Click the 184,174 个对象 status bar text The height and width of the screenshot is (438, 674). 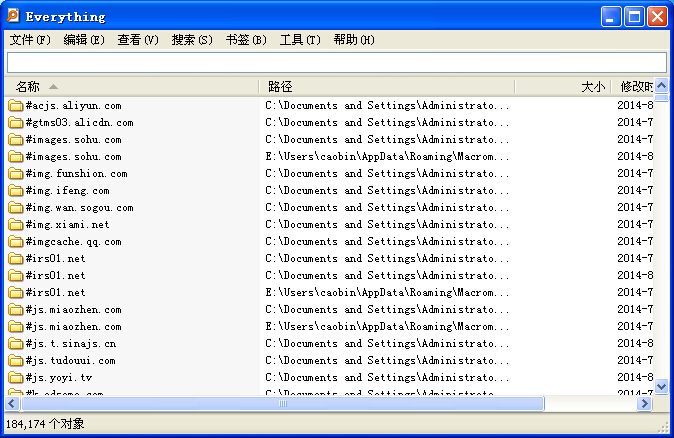(x=45, y=424)
